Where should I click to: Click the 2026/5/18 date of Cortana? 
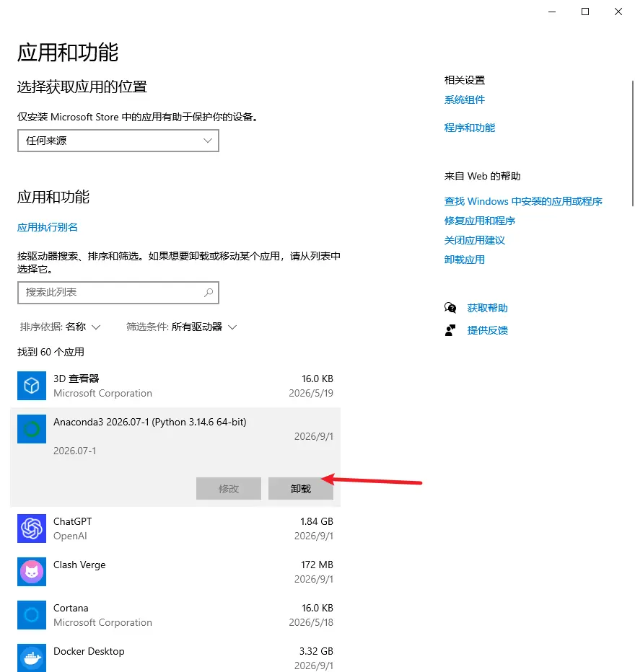pyautogui.click(x=311, y=622)
